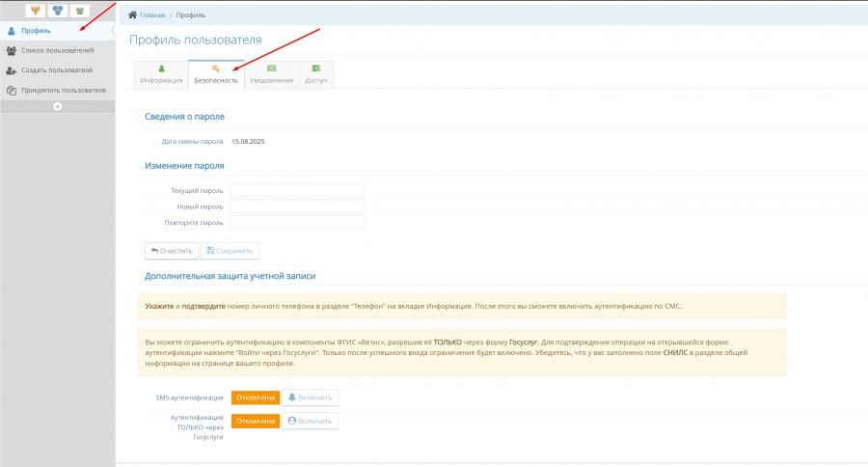
Task: Click the orange emblem icon at top-left
Action: 35,11
